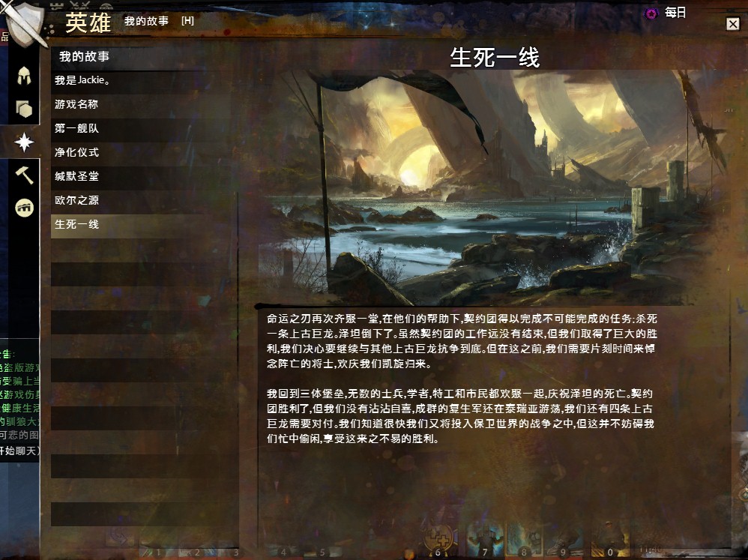The width and height of the screenshot is (748, 560).
Task: Click the coastal ruins story artwork
Action: pos(494,187)
